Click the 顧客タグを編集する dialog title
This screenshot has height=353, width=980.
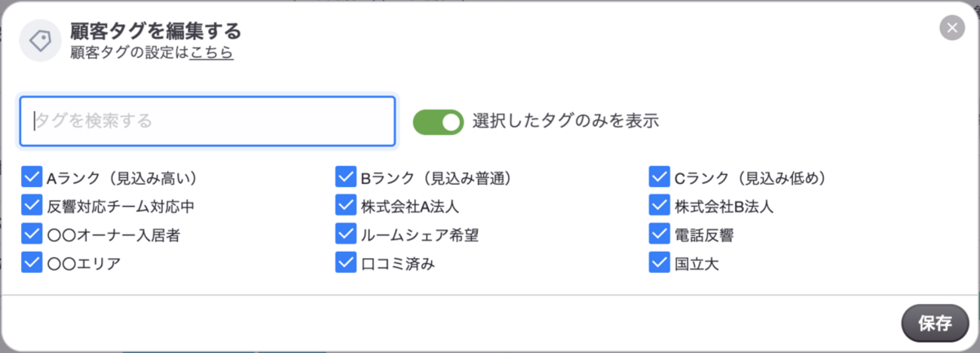click(x=155, y=31)
